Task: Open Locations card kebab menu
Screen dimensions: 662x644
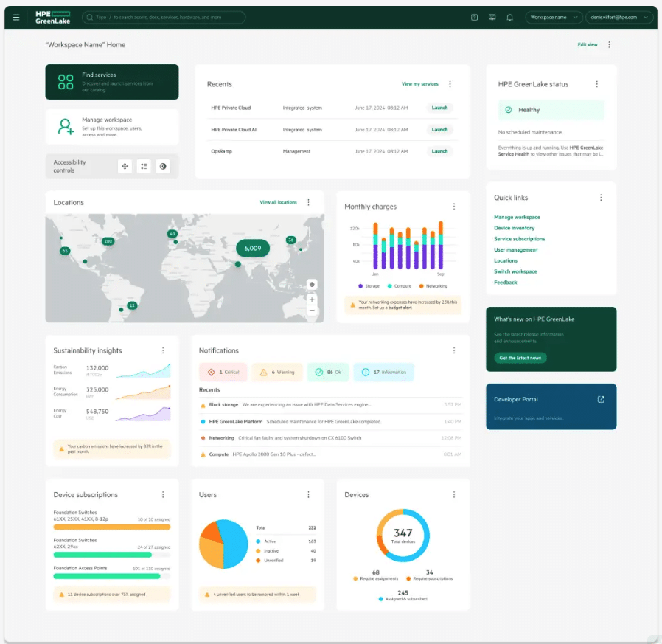Action: [x=308, y=202]
